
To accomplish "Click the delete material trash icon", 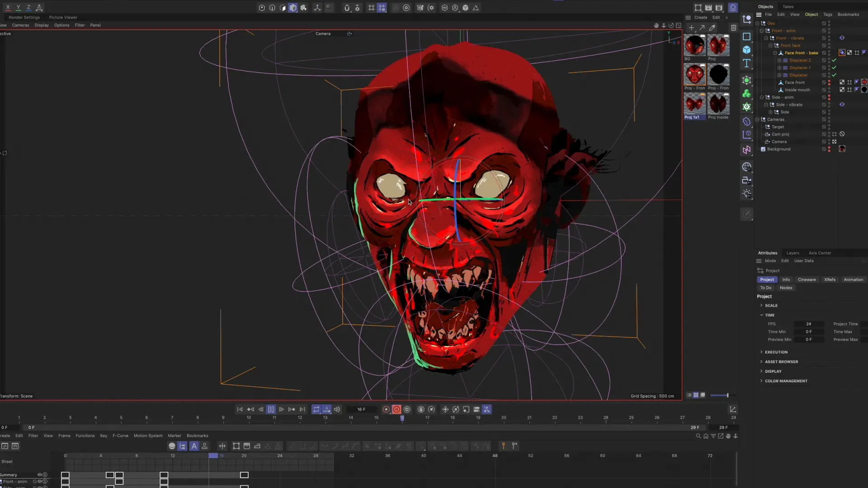I will pyautogui.click(x=733, y=28).
